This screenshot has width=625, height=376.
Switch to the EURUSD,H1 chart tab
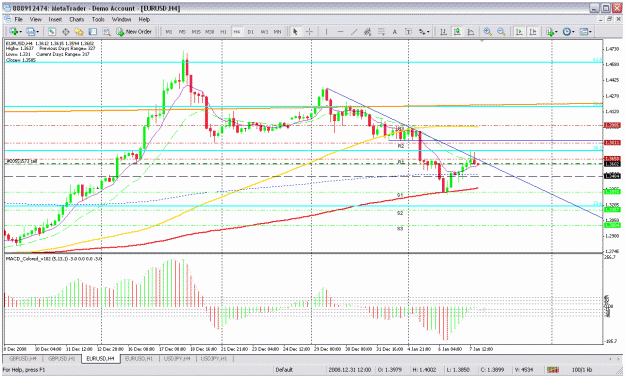[139, 358]
